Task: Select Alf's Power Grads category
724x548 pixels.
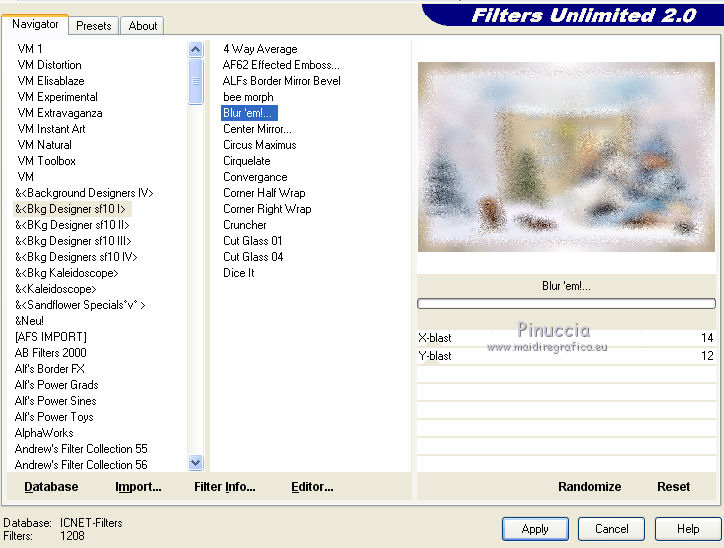Action: coord(56,385)
